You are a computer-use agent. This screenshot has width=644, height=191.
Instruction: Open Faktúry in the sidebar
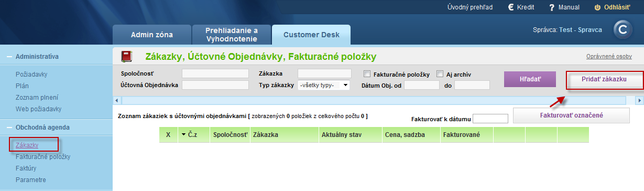pyautogui.click(x=26, y=168)
